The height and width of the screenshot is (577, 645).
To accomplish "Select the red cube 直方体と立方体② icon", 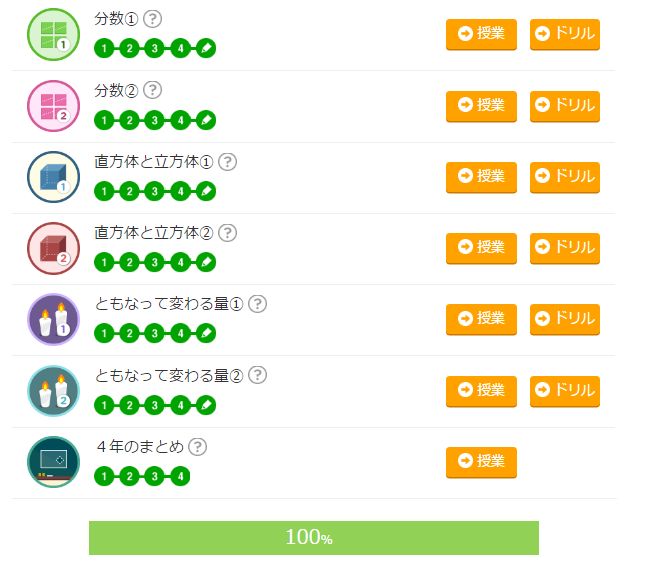I will 53,248.
